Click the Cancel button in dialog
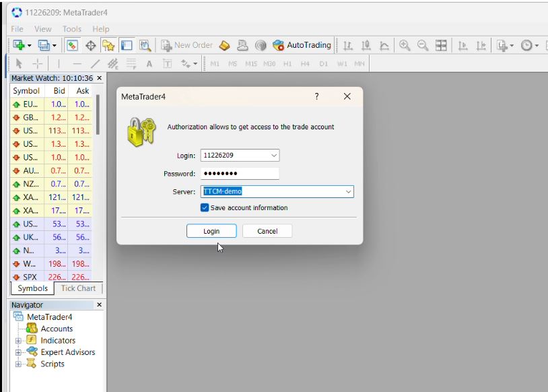 267,231
